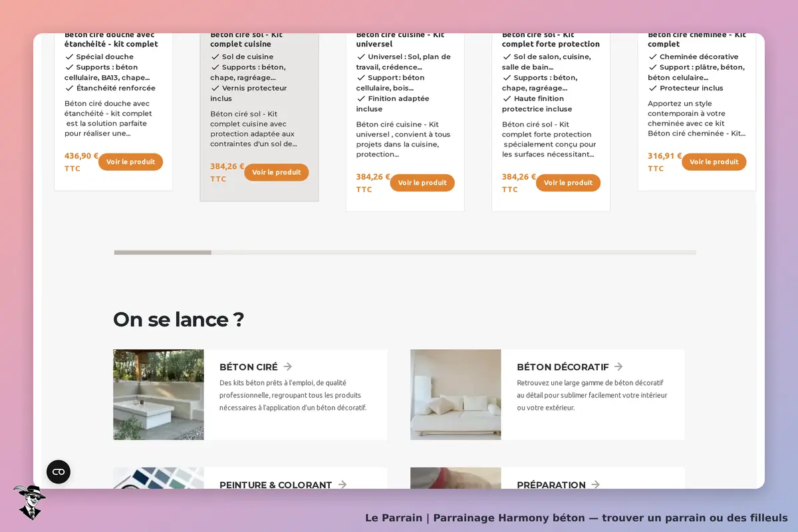This screenshot has height=532, width=798.
Task: Click the carousel horizontal scrollbar thumb
Action: (163, 253)
